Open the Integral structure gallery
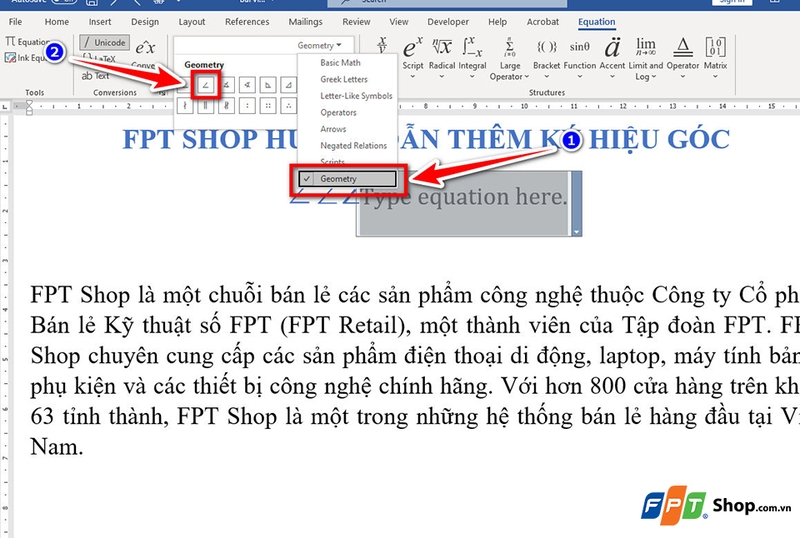This screenshot has height=538, width=800. tap(472, 57)
